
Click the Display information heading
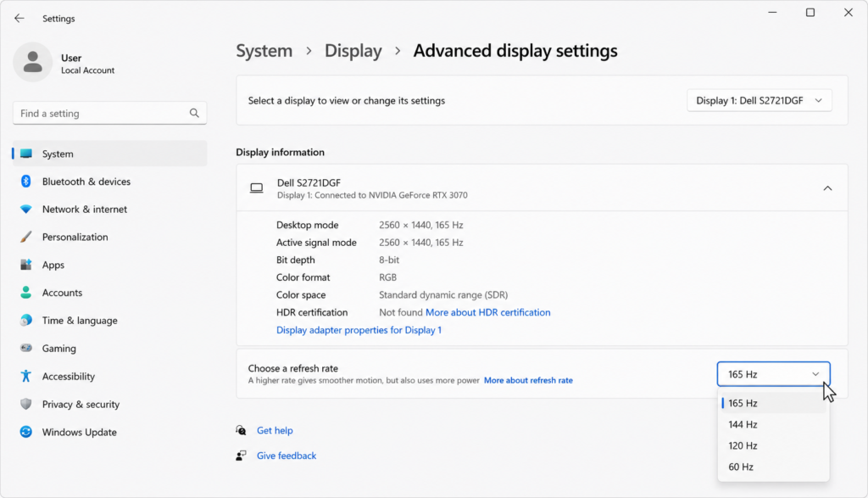pyautogui.click(x=280, y=153)
